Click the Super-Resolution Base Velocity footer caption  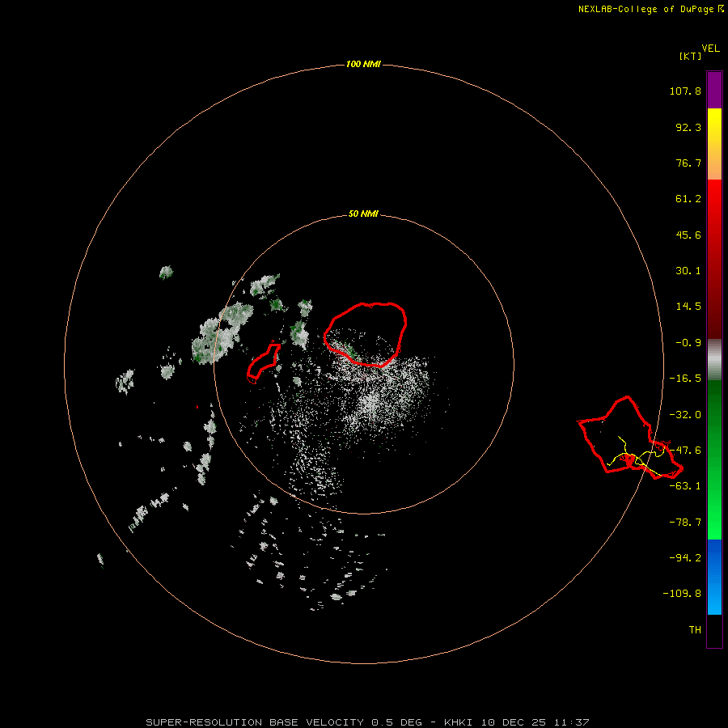tap(367, 722)
